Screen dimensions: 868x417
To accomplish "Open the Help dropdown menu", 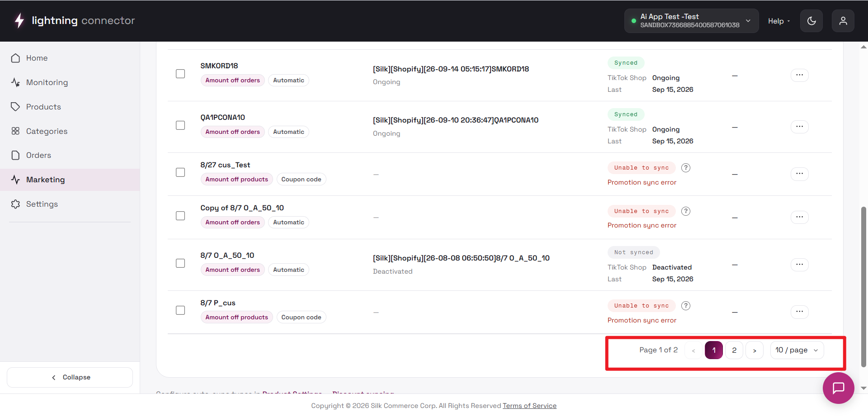I will pos(779,21).
